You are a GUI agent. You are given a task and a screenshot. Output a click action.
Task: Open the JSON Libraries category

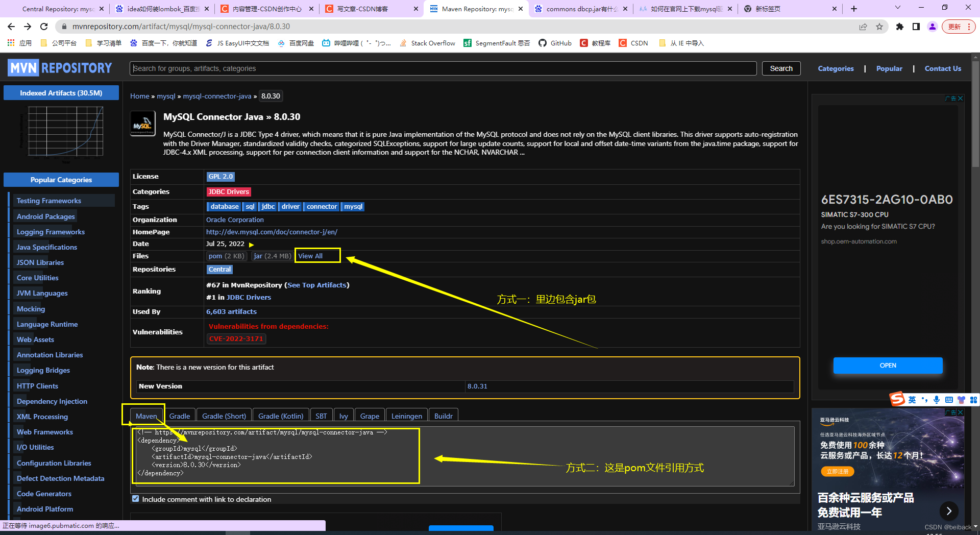coord(40,262)
